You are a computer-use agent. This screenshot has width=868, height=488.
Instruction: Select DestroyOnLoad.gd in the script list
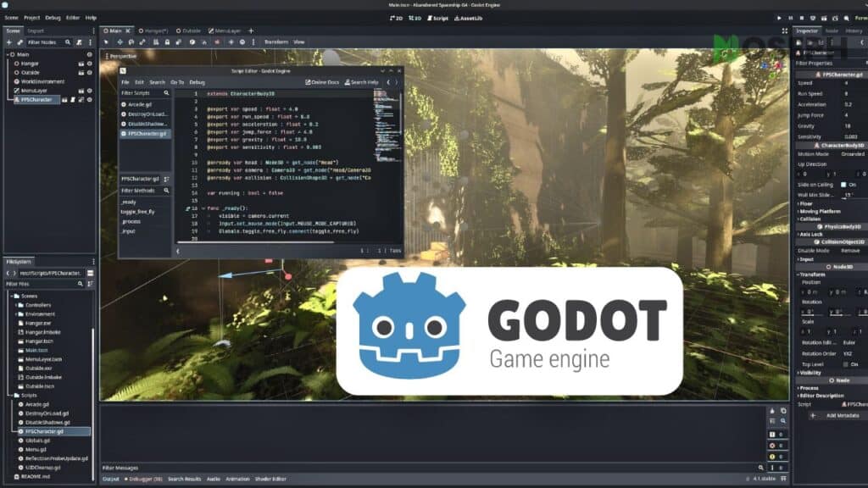(x=144, y=114)
